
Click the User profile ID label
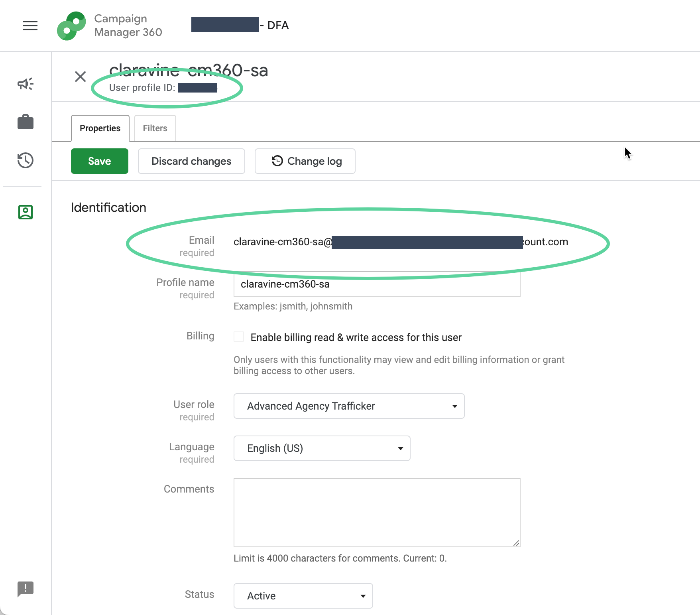coord(142,88)
